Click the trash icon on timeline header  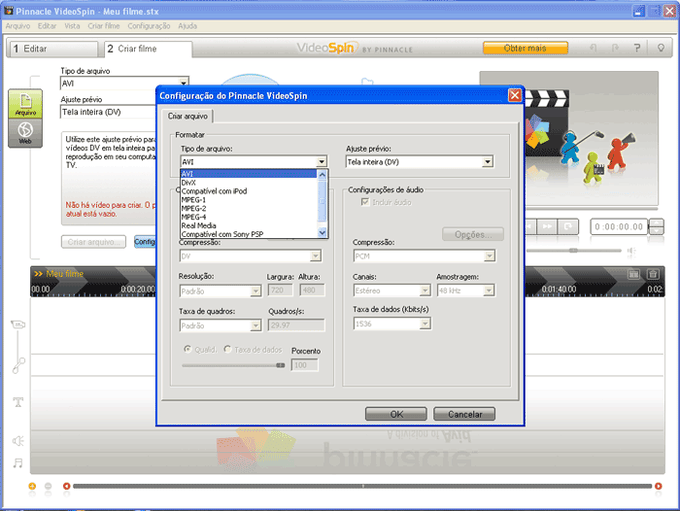tap(653, 274)
